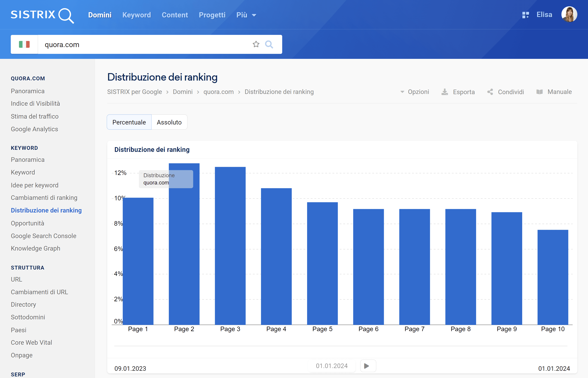Open Knowledge Graph in sidebar
Image resolution: width=588 pixels, height=378 pixels.
pyautogui.click(x=36, y=248)
